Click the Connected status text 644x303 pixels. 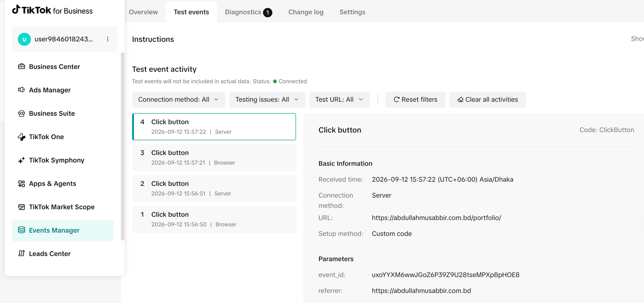click(x=293, y=81)
